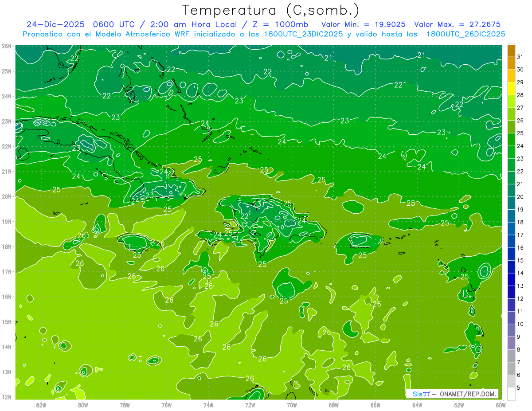Click the latitude axis label "21N"
Screen dimensions: 532x411
(x=7, y=171)
